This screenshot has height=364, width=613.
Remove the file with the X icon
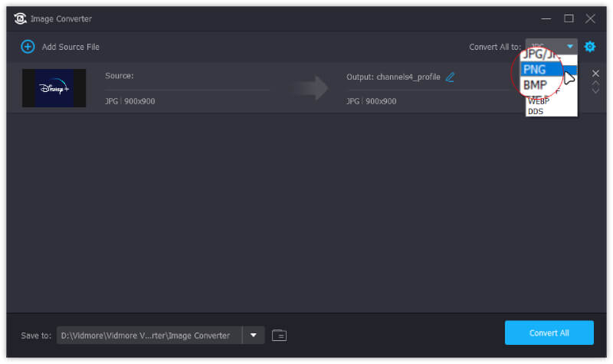(595, 74)
